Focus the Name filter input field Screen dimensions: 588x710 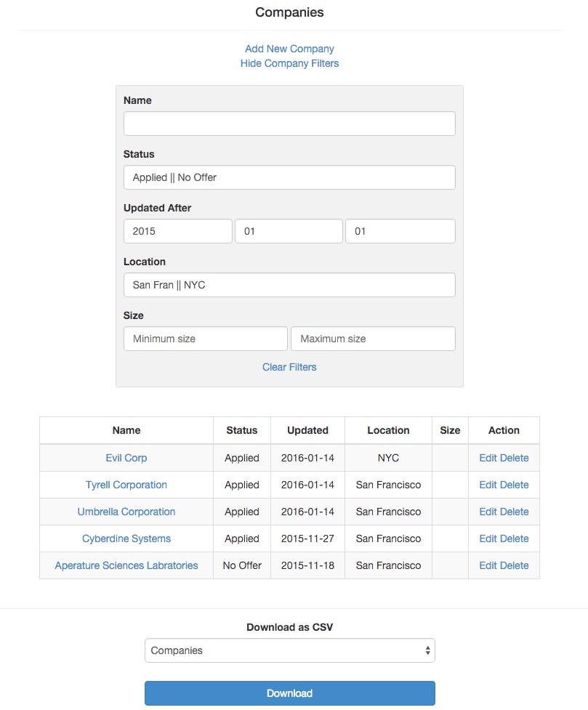coord(289,124)
